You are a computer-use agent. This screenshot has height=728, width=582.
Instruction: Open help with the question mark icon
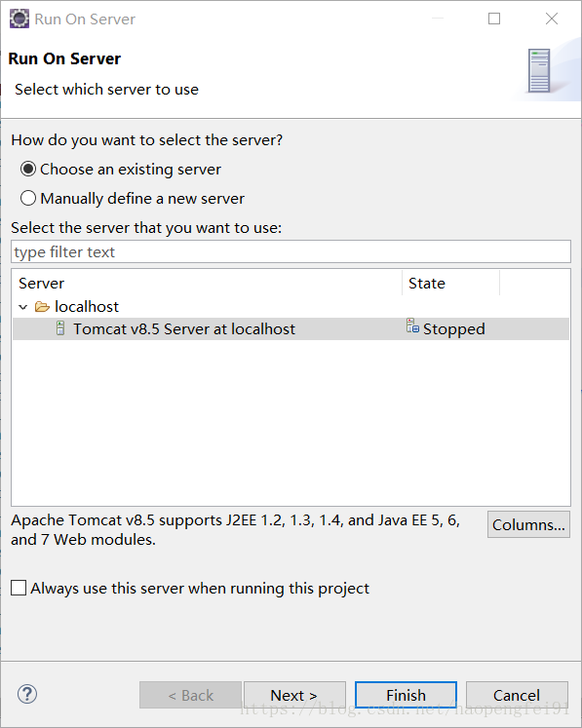point(27,694)
